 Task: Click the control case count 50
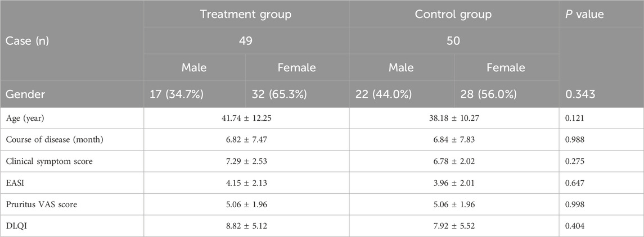pyautogui.click(x=453, y=41)
